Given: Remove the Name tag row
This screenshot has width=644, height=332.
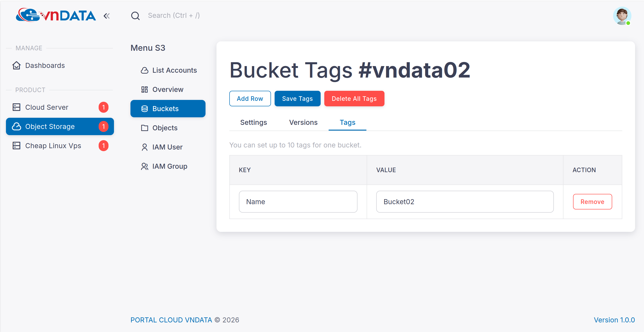Looking at the screenshot, I should pyautogui.click(x=592, y=202).
